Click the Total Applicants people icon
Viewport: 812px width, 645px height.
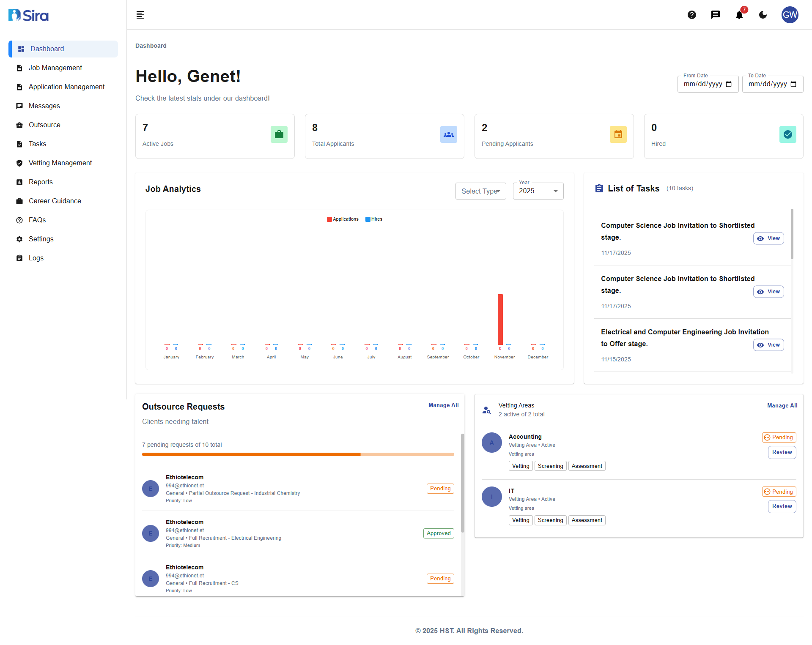point(449,134)
